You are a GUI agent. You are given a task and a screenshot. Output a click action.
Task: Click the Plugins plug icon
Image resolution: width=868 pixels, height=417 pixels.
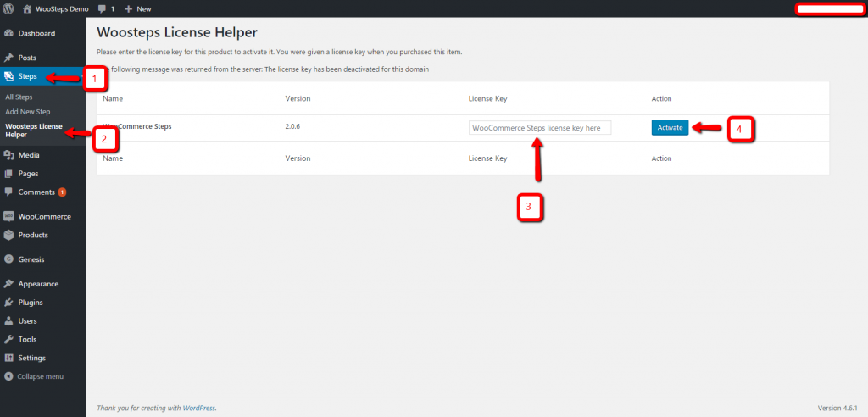pos(8,303)
